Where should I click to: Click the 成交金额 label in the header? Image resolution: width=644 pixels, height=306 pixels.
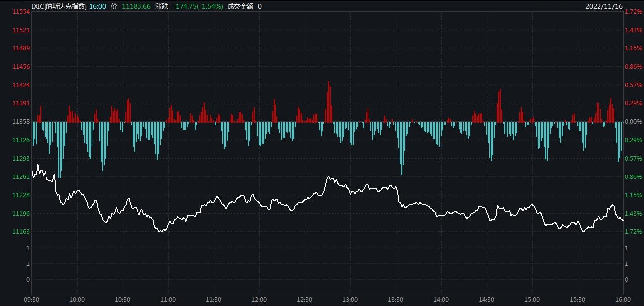(x=240, y=6)
